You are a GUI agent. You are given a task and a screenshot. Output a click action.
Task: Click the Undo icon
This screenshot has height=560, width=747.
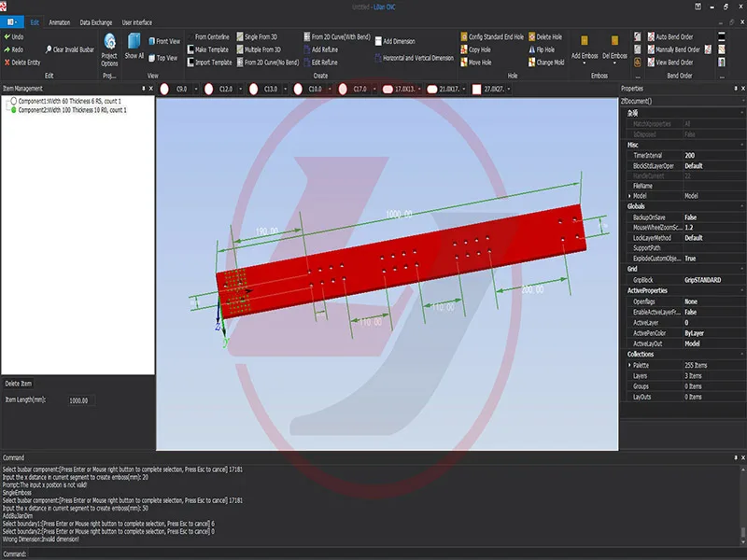click(x=7, y=36)
